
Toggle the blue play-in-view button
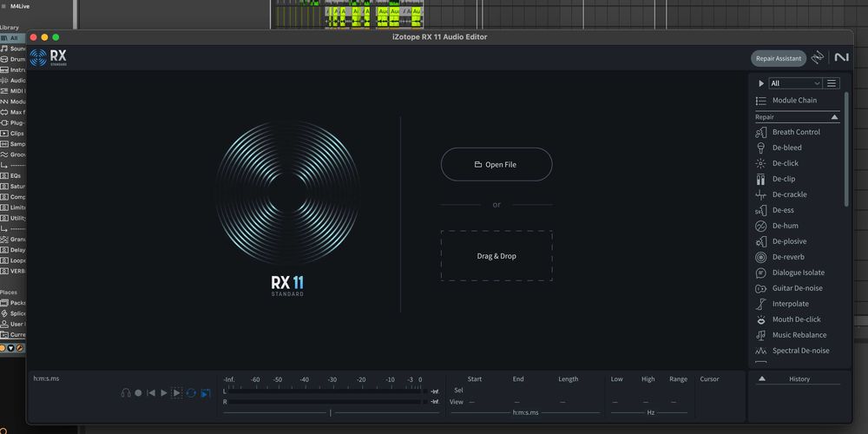[206, 393]
